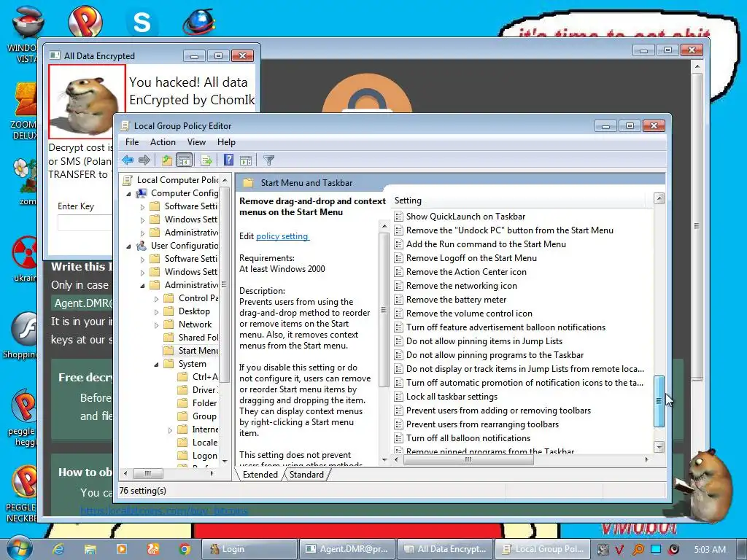The height and width of the screenshot is (560, 747).
Task: Toggle the Show/Hide console tree icon
Action: (x=184, y=160)
